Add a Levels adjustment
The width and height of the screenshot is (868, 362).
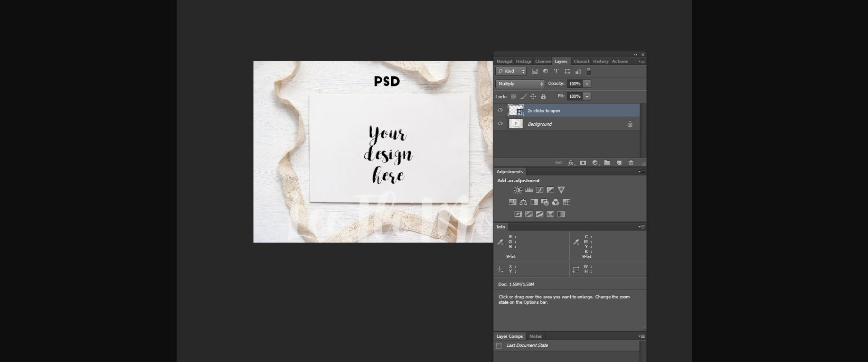528,190
